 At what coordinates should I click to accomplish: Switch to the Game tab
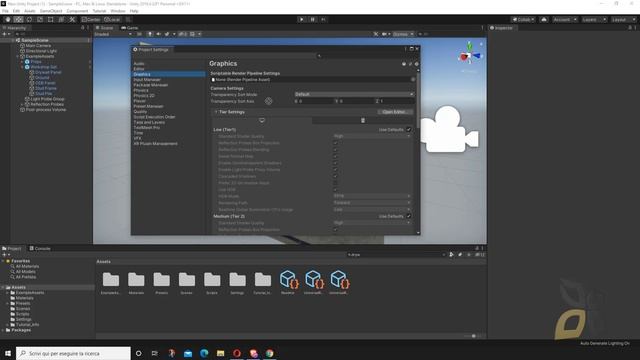[x=130, y=28]
